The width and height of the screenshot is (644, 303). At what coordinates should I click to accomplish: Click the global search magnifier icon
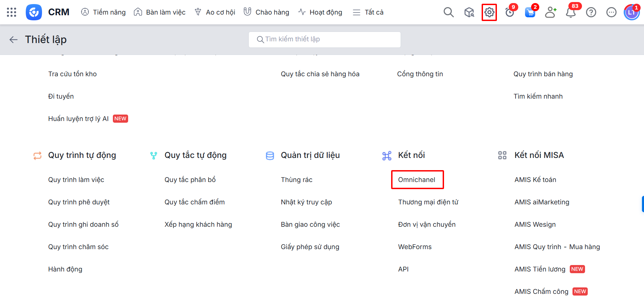(x=448, y=12)
